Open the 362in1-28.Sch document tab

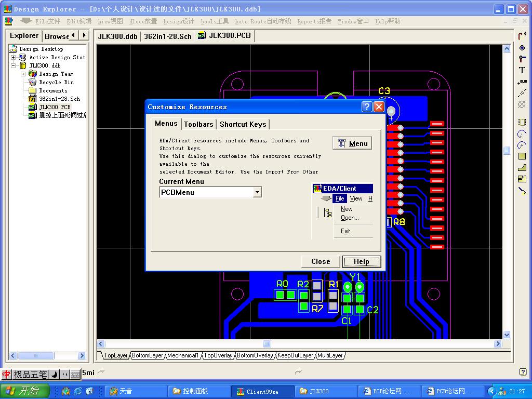(x=167, y=36)
